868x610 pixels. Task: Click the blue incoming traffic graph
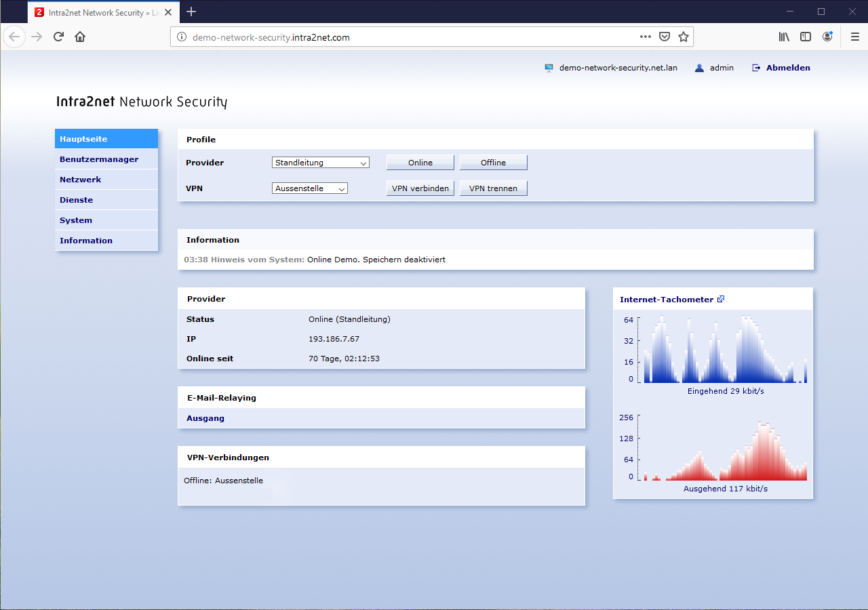click(x=726, y=349)
